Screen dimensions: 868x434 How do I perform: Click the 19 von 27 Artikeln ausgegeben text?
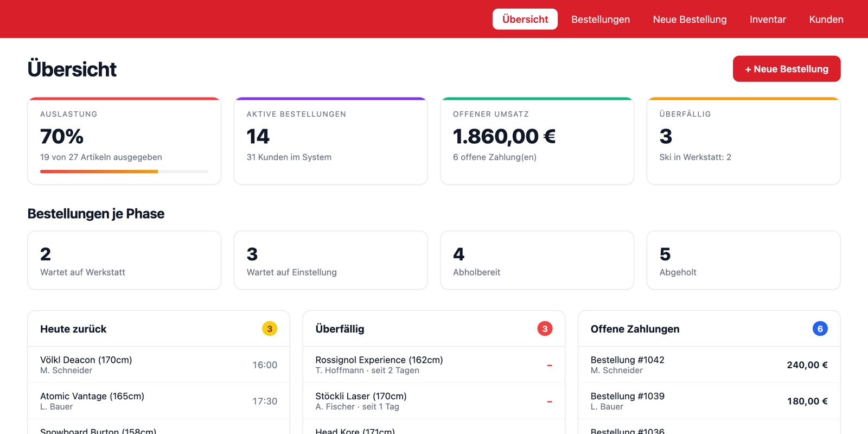pyautogui.click(x=101, y=157)
